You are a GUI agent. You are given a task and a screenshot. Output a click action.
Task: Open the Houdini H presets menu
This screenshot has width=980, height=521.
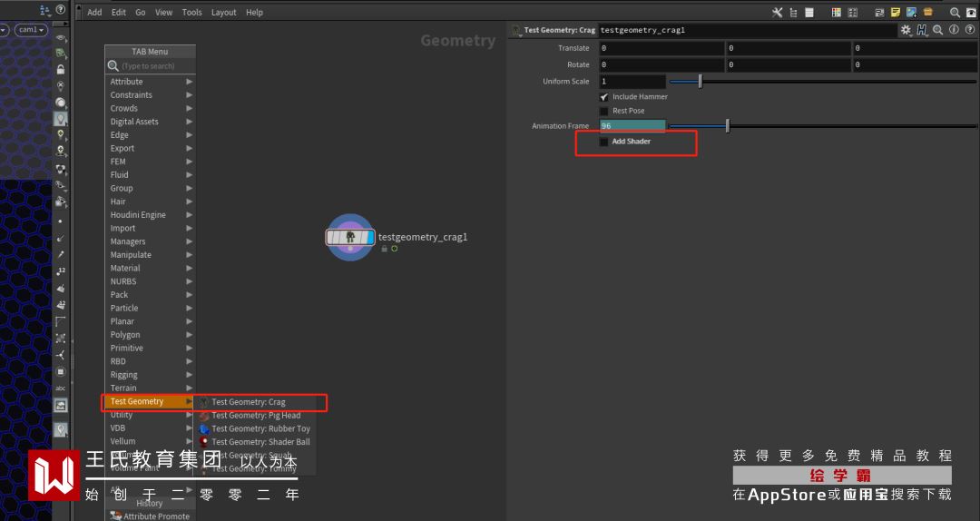pos(922,29)
